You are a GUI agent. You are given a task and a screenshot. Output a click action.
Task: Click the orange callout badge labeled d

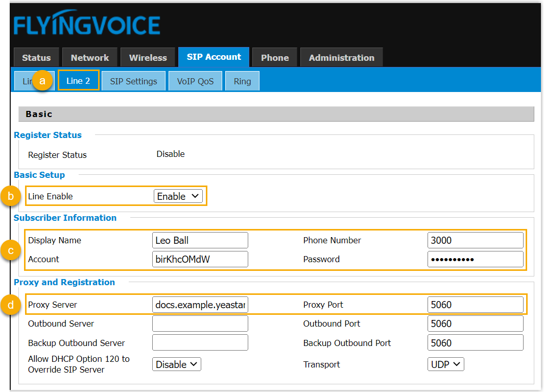[x=10, y=305]
